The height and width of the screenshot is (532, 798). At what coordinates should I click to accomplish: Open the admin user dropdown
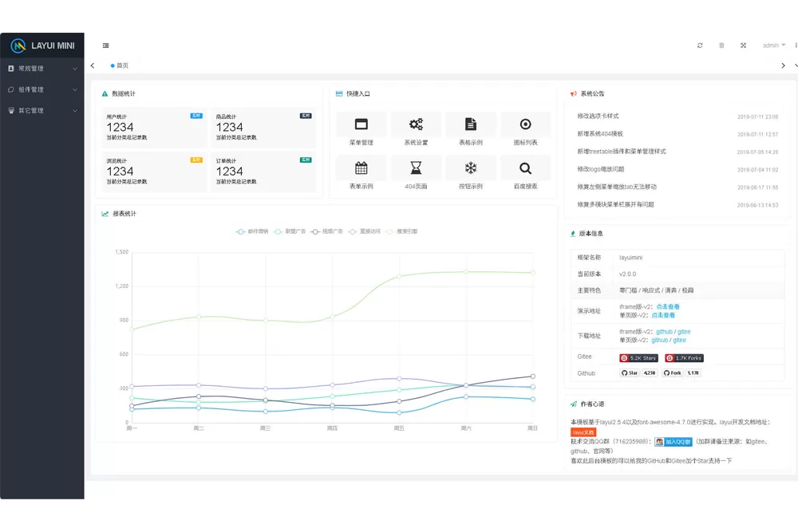tap(773, 45)
